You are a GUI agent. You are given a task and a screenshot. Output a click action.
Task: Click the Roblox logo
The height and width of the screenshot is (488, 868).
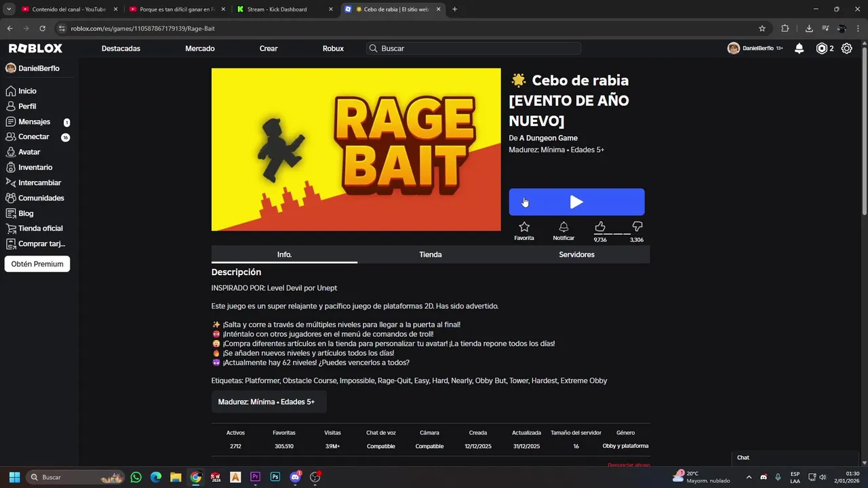35,48
